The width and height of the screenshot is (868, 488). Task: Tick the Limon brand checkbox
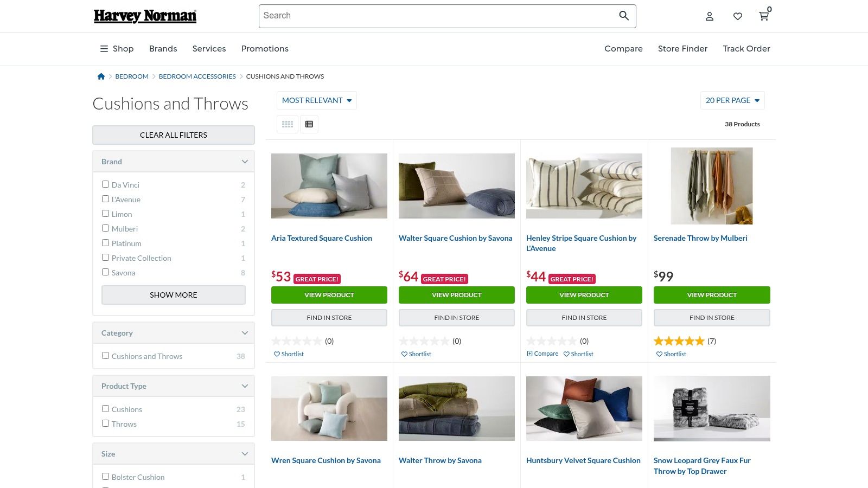(x=106, y=214)
